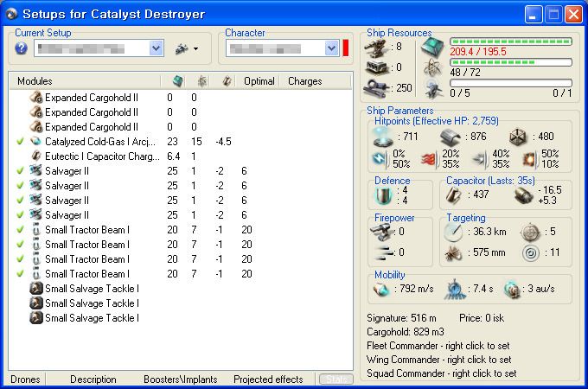This screenshot has width=588, height=389.
Task: Toggle fourth Small Tractor Beam I checkmark
Action: pyautogui.click(x=20, y=273)
